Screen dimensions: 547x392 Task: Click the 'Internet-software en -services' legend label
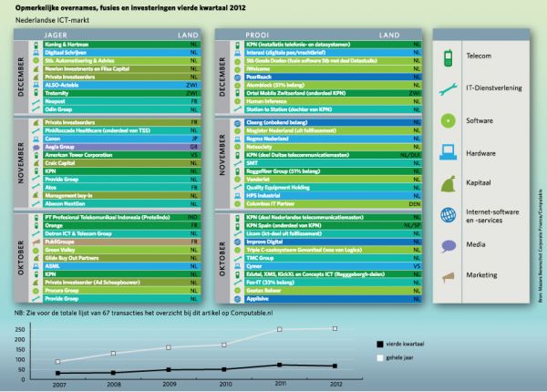click(x=492, y=216)
